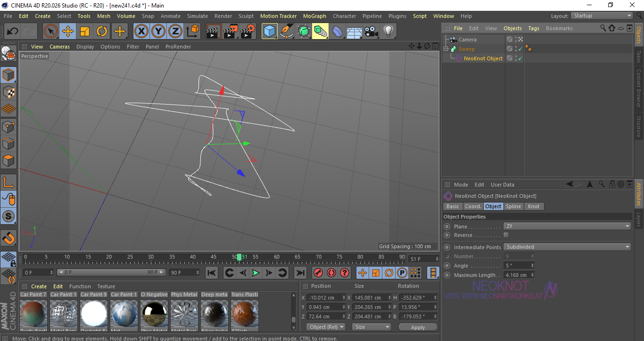Open the Simulate menu
Screen dimensions: 644x341
coord(197,16)
